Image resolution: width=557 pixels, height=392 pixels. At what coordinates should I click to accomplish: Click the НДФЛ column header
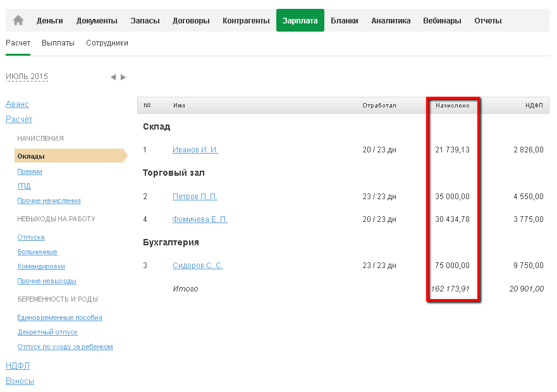click(x=534, y=106)
